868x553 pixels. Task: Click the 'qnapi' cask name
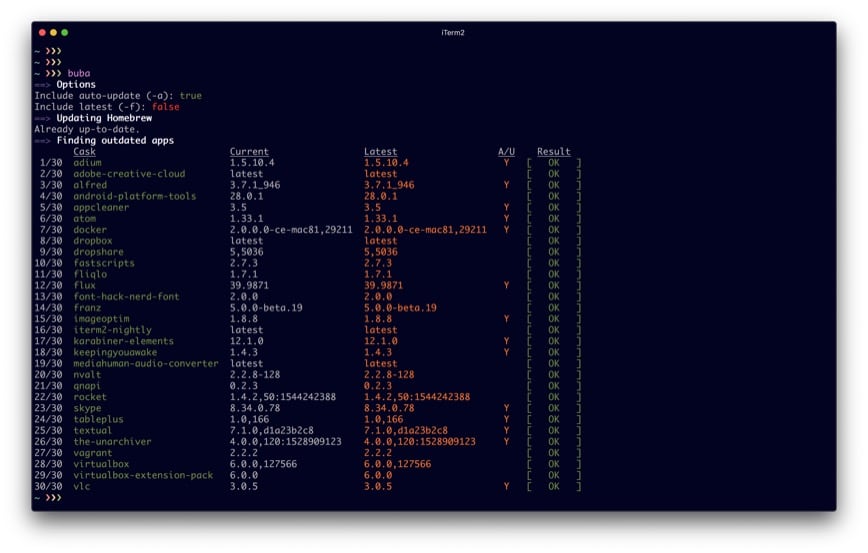tap(87, 386)
